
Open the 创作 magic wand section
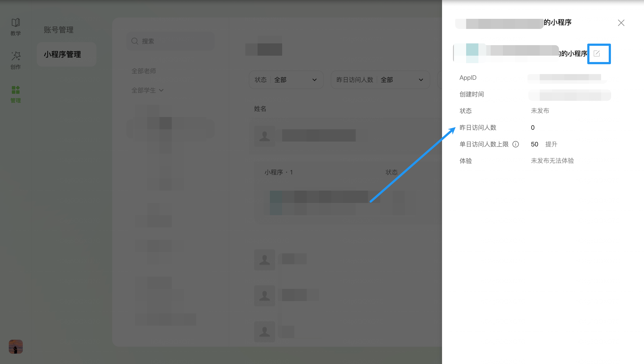[16, 60]
